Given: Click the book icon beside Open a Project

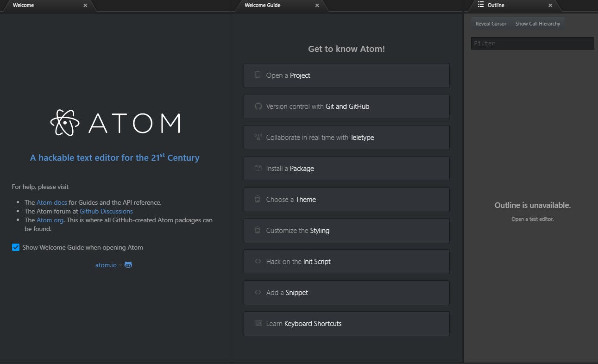Looking at the screenshot, I should coord(258,75).
